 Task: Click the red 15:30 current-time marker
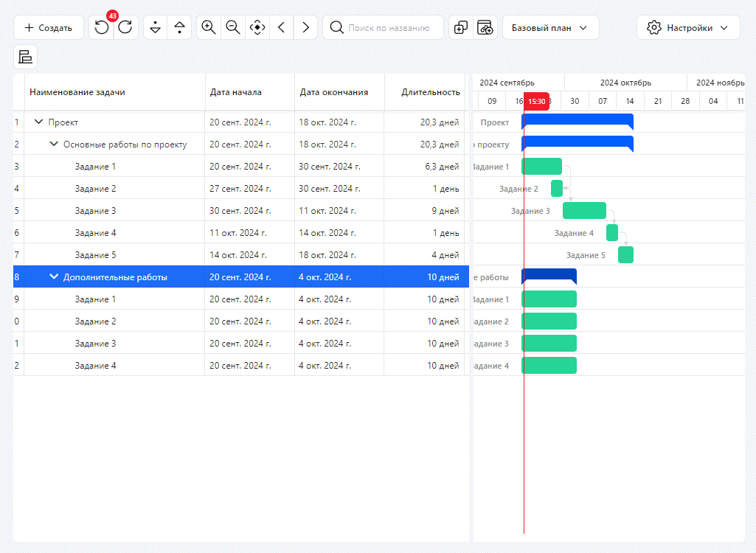click(x=537, y=101)
